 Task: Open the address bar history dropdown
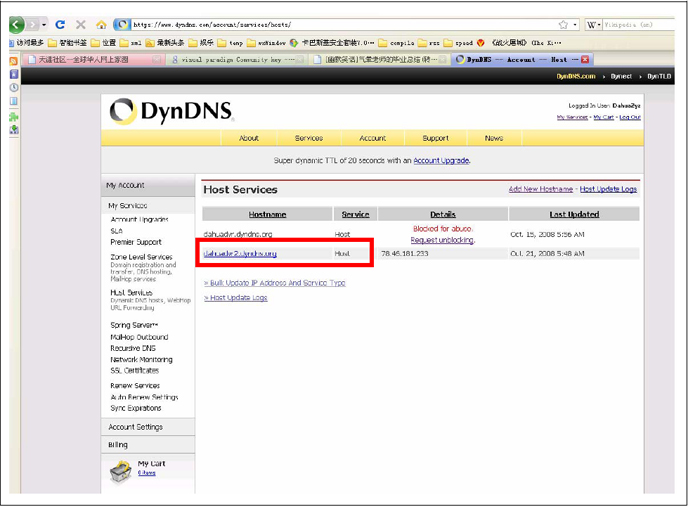tap(575, 25)
